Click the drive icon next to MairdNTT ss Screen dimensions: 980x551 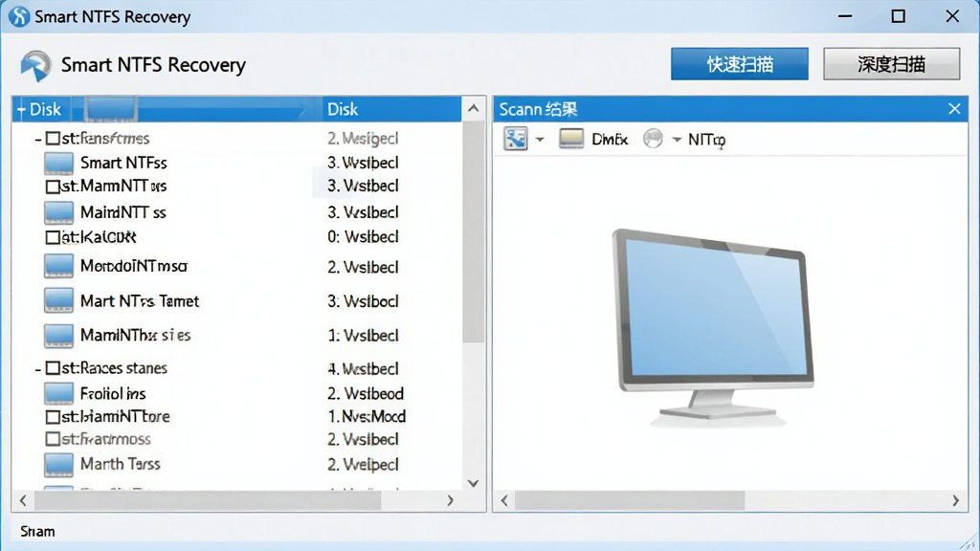tap(58, 212)
